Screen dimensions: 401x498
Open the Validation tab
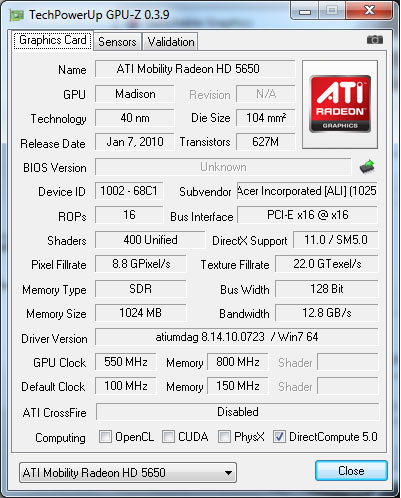point(171,42)
